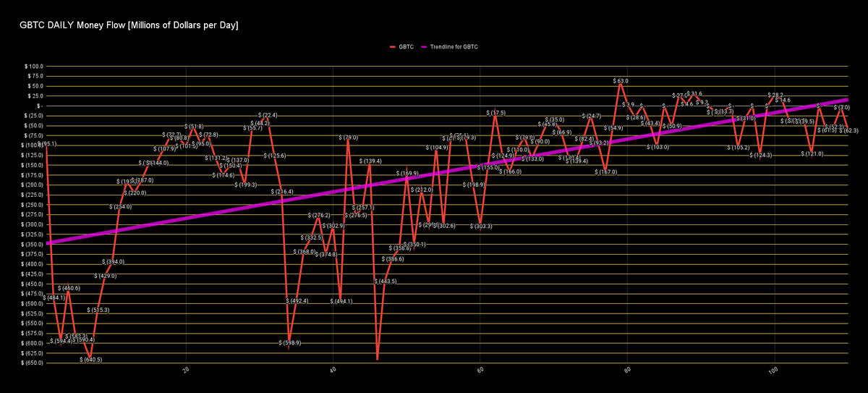
Task: Click the '$ (494.1)' data label
Action: pyautogui.click(x=341, y=301)
